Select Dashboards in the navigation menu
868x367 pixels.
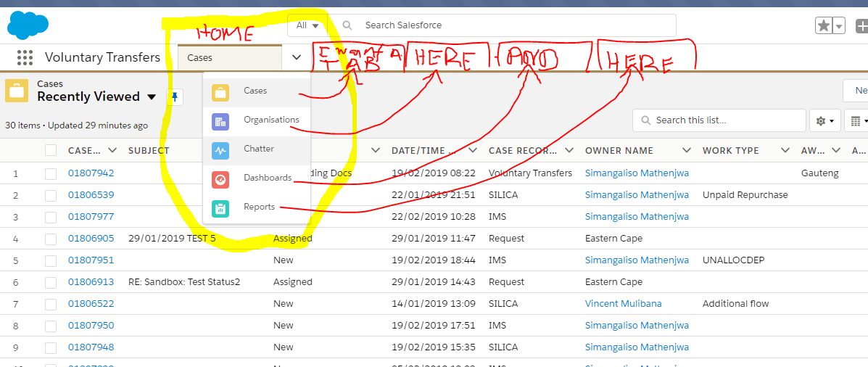(x=257, y=178)
